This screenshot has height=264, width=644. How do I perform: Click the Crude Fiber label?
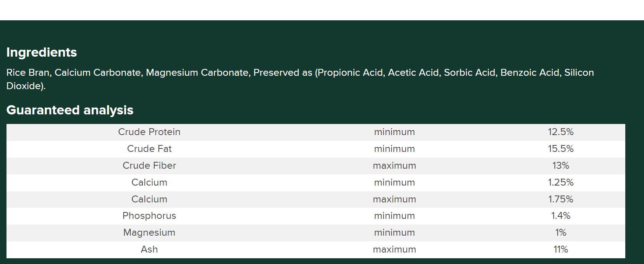[149, 166]
